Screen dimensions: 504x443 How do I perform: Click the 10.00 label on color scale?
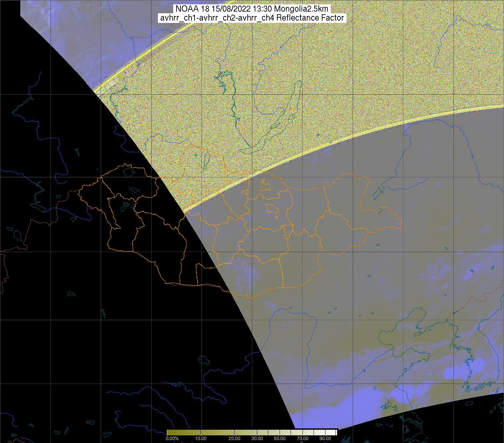tap(201, 438)
